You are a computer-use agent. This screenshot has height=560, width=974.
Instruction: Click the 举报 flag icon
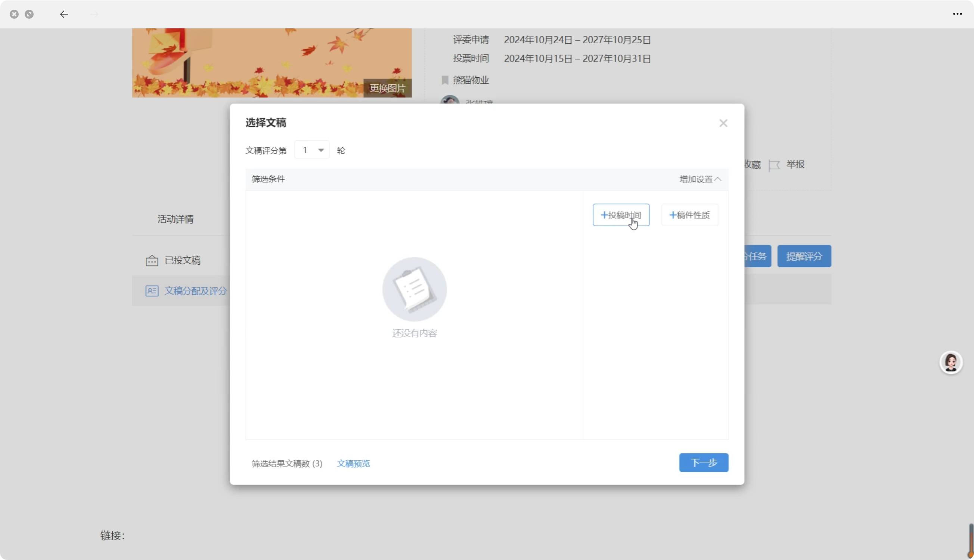[774, 165]
